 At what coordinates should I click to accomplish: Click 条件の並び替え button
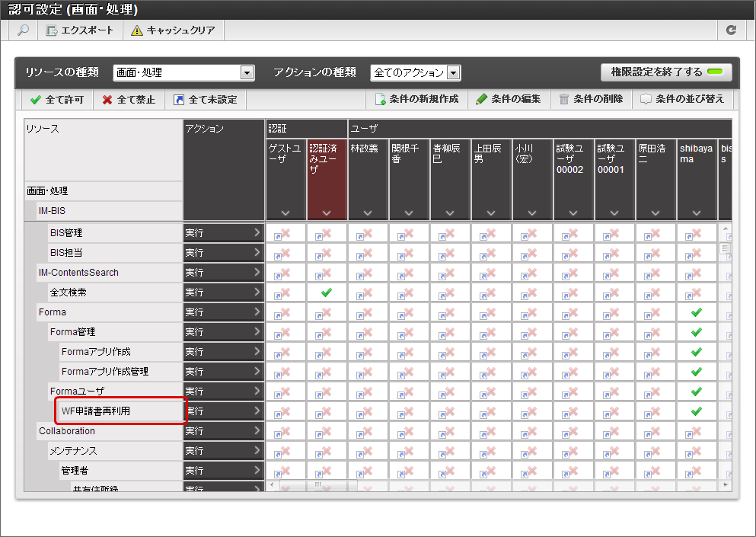pos(682,99)
